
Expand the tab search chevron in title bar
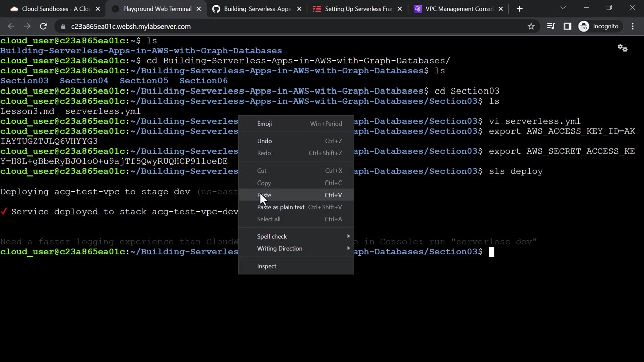tap(563, 8)
